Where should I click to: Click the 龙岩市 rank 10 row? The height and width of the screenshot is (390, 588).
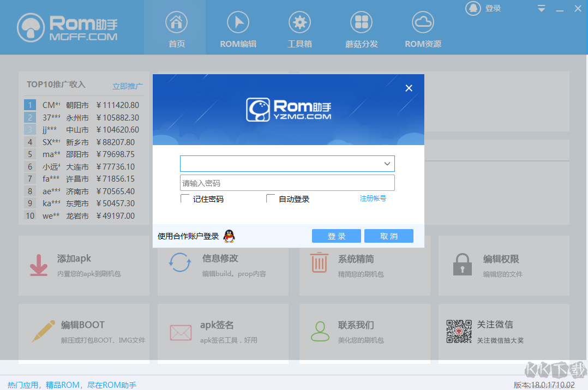pyautogui.click(x=82, y=216)
